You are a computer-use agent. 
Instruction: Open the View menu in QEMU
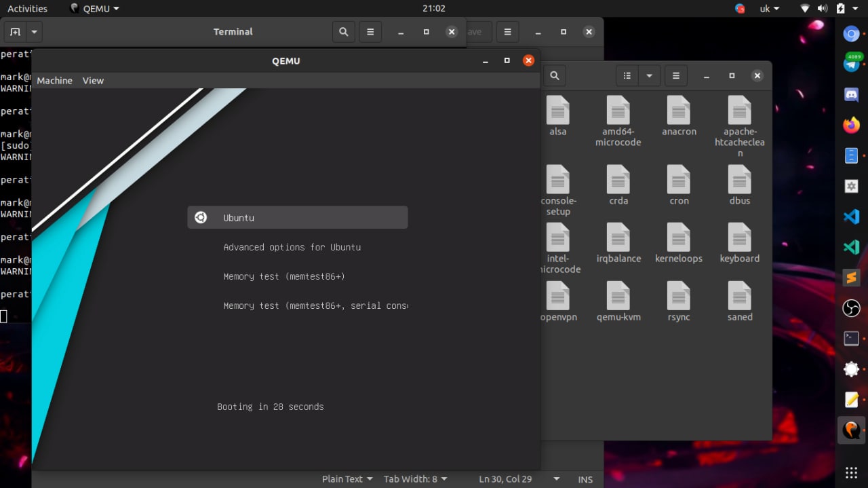pyautogui.click(x=93, y=80)
